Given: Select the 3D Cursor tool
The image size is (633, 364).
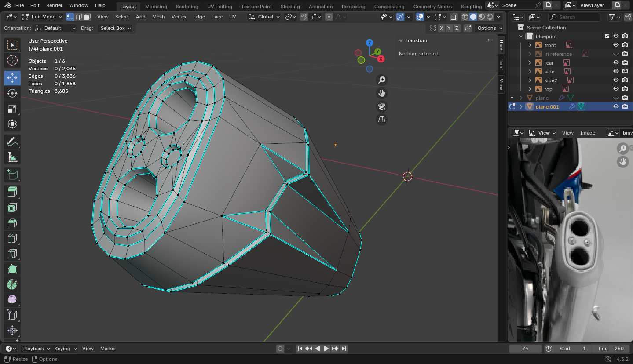Looking at the screenshot, I should [x=12, y=60].
